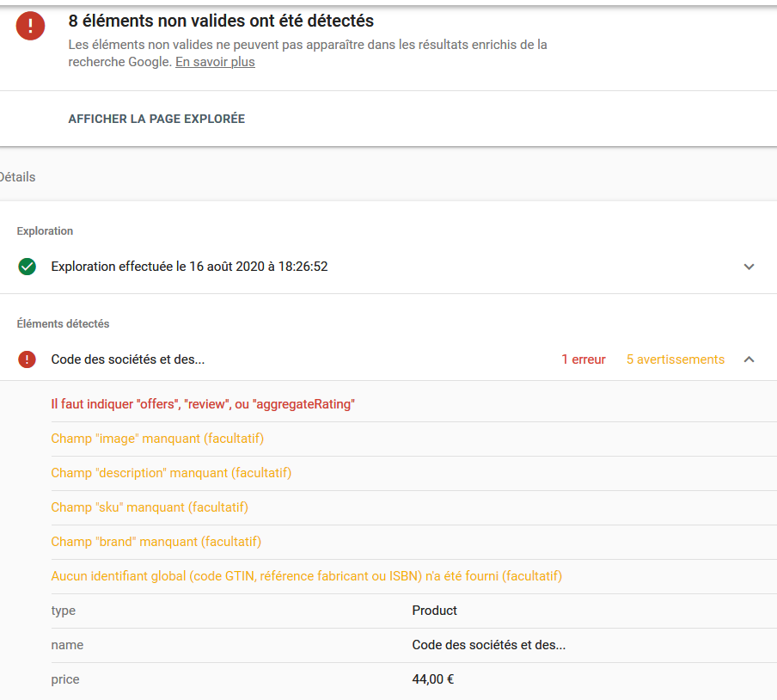Click warning 'Champ "description" manquant (facultatif)'
The image size is (777, 700).
pos(171,473)
